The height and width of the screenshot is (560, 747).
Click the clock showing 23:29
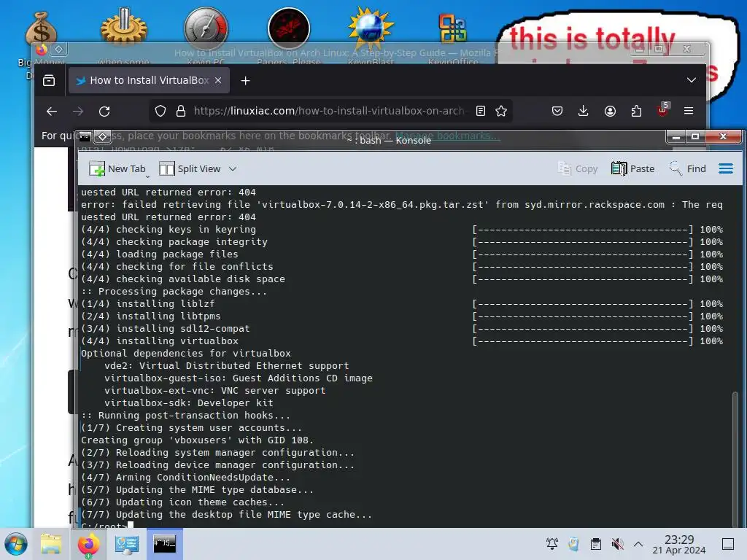(x=679, y=544)
